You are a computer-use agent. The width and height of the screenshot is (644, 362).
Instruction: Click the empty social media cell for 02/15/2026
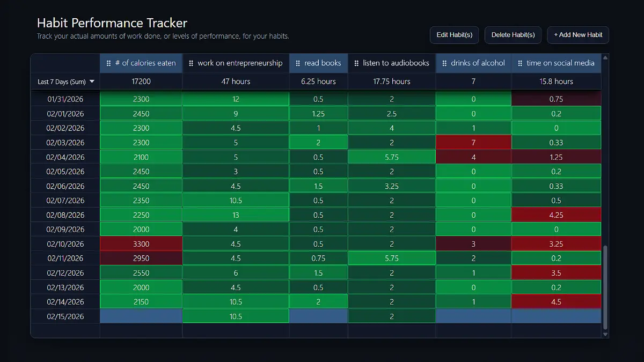tap(557, 316)
